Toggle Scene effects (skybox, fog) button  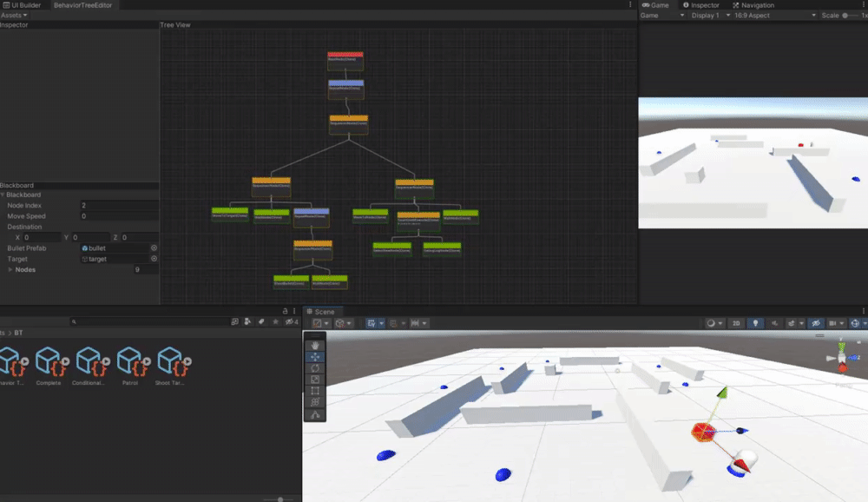click(791, 323)
